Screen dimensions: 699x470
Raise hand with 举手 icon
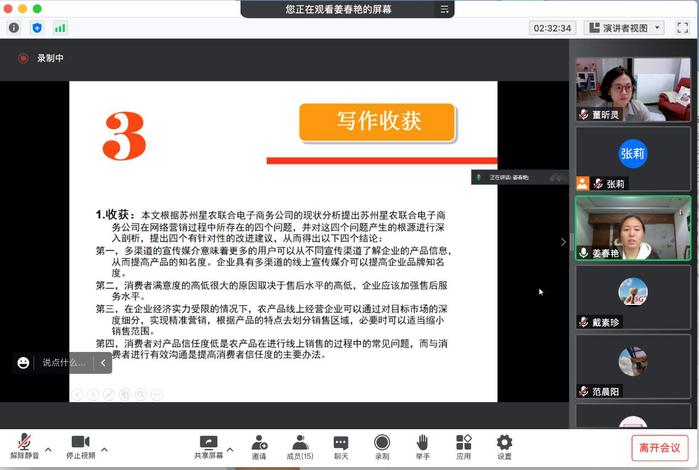click(x=423, y=444)
